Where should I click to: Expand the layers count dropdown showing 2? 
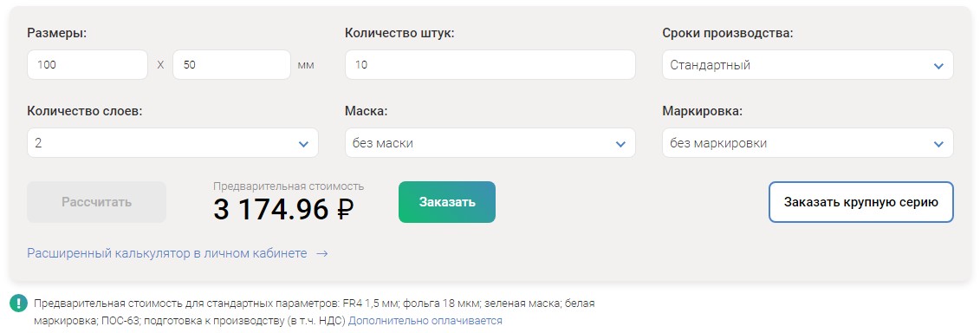(x=172, y=143)
